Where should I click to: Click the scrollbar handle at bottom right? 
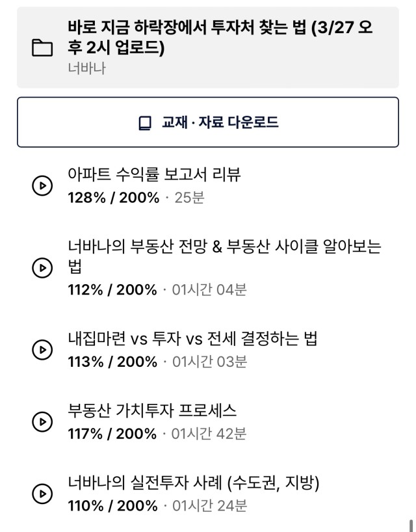pos(411,525)
